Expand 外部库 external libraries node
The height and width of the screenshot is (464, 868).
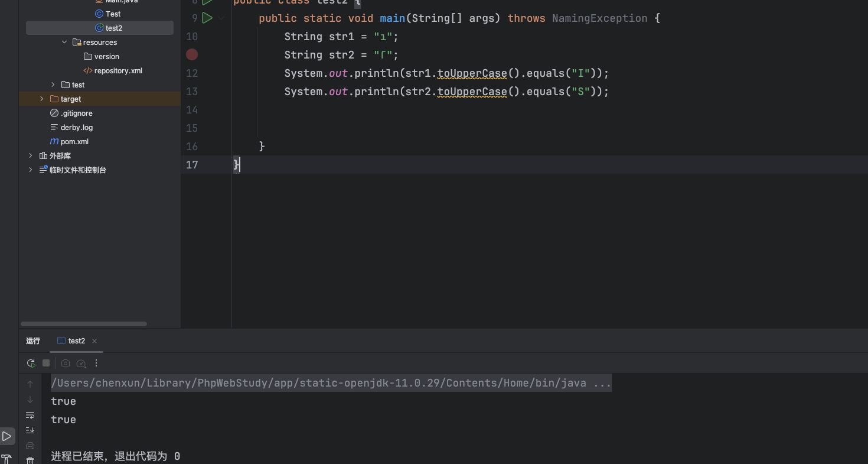31,155
